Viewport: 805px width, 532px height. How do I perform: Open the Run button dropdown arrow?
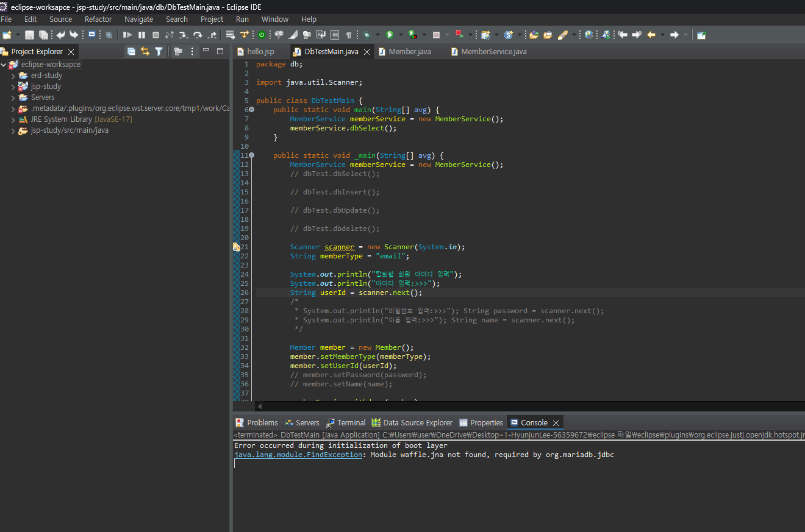(400, 35)
